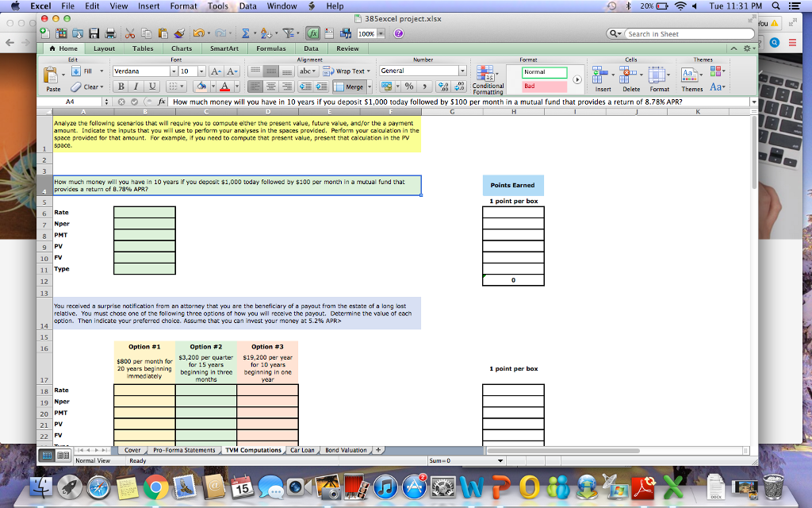Click the Format Painter brush icon
This screenshot has width=812, height=508.
tap(179, 33)
